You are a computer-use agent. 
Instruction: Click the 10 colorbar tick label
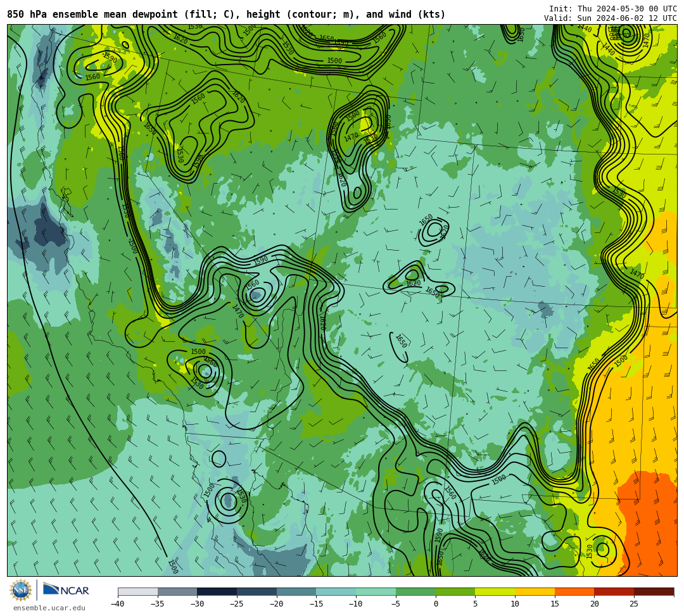pos(515,604)
